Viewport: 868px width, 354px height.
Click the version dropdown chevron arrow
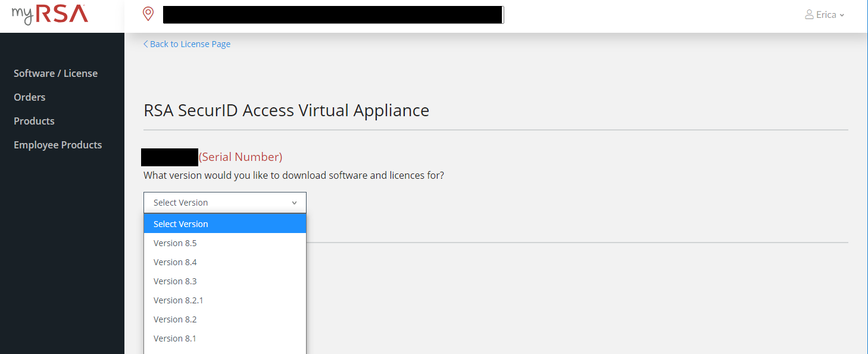pyautogui.click(x=294, y=203)
